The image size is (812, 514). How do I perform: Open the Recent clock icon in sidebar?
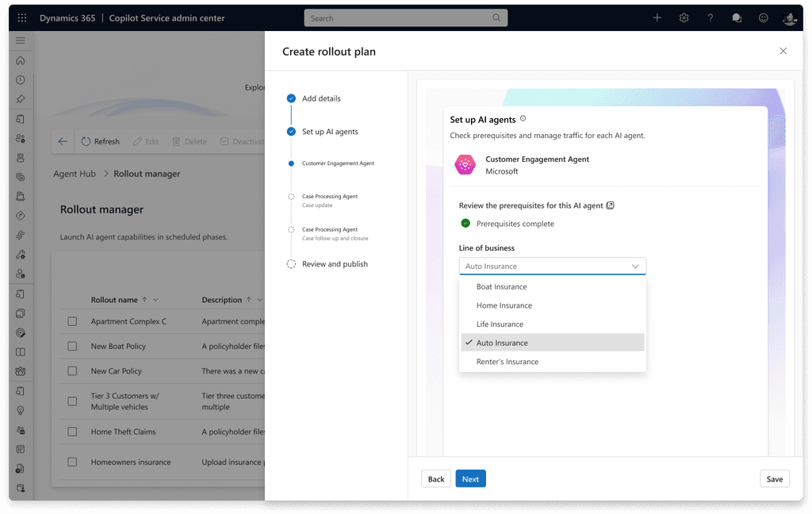21,80
